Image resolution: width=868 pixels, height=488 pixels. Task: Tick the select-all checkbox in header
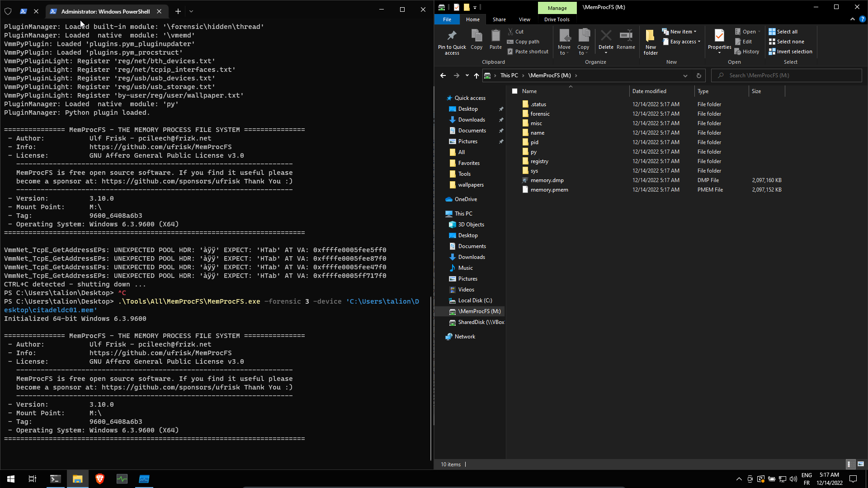[514, 91]
